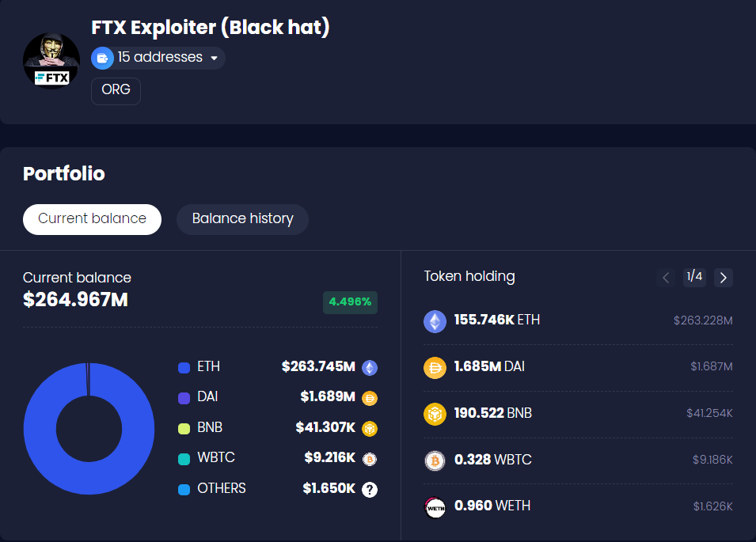
Task: Click the BNB token icon in Token holding
Action: point(435,414)
